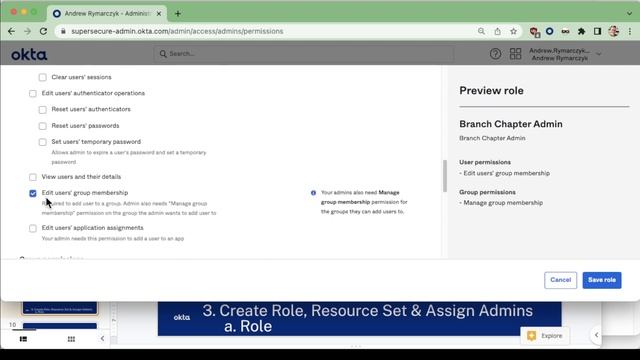Collapse the slide thumbnail panel chevron
The width and height of the screenshot is (640, 360).
tap(102, 338)
